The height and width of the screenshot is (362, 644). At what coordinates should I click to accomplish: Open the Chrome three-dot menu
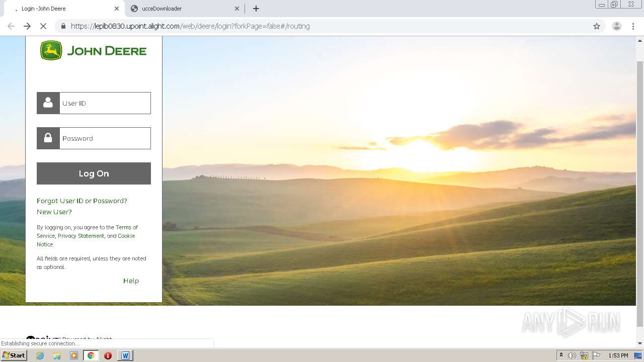[x=633, y=26]
